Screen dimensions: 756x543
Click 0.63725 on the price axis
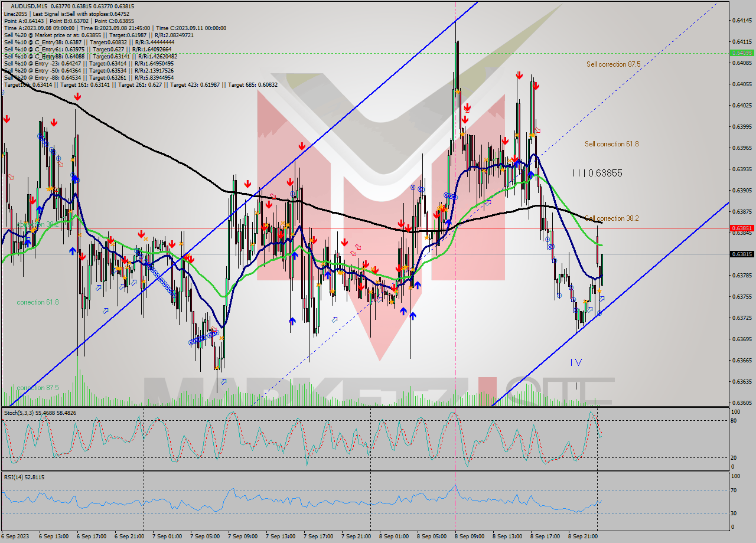[742, 318]
